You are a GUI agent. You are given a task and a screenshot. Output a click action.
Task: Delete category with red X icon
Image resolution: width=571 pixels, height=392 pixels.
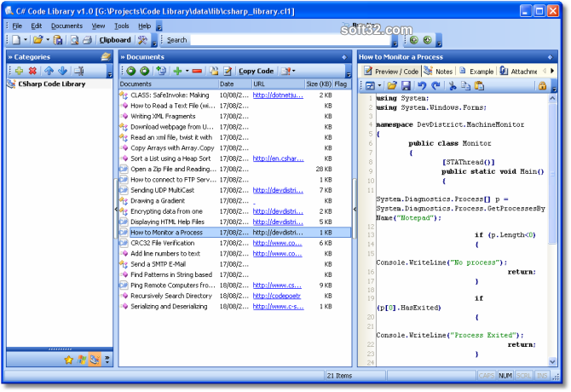[x=32, y=71]
